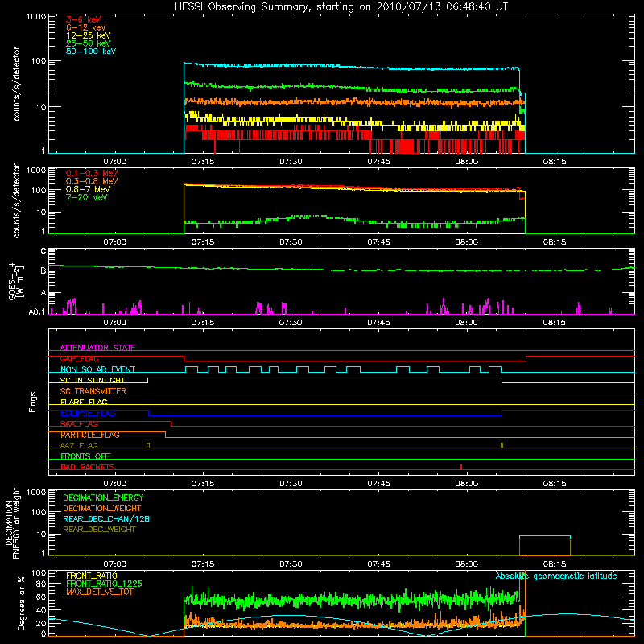Screen dimensions: 644x644
Task: Select the SC_TRANSMITTER flag label
Action: coord(93,391)
